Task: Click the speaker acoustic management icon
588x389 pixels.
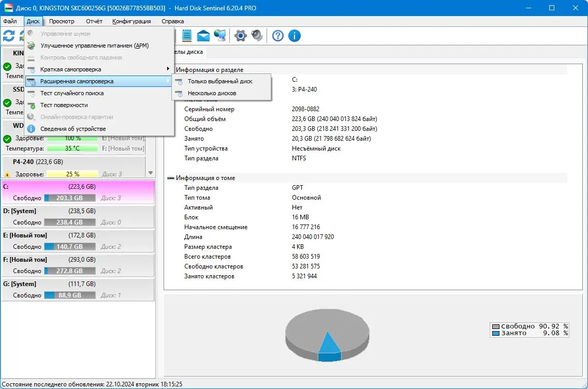Action: click(x=257, y=36)
